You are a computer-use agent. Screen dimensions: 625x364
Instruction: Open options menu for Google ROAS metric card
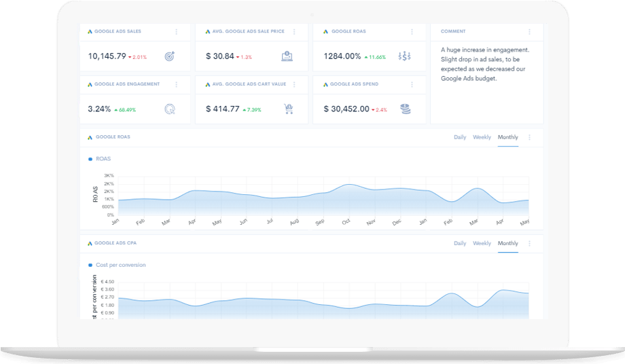coord(412,31)
